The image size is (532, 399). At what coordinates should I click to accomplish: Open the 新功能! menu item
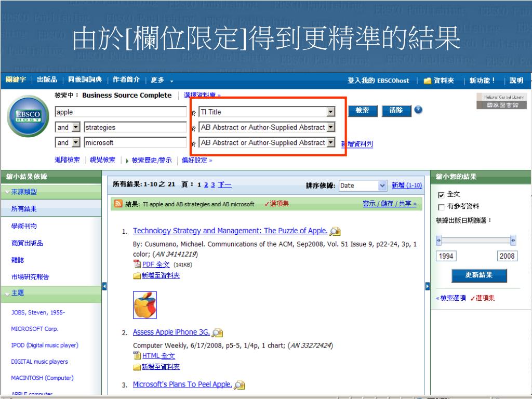482,81
